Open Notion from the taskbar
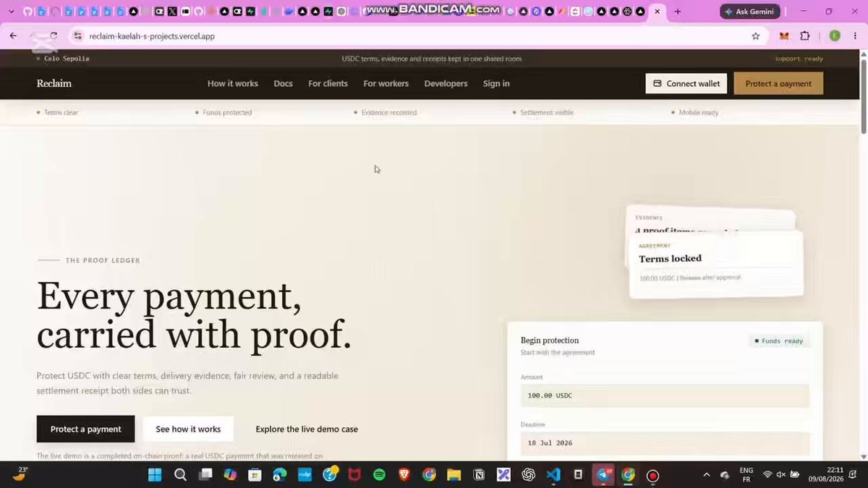Image resolution: width=868 pixels, height=488 pixels. [x=478, y=475]
